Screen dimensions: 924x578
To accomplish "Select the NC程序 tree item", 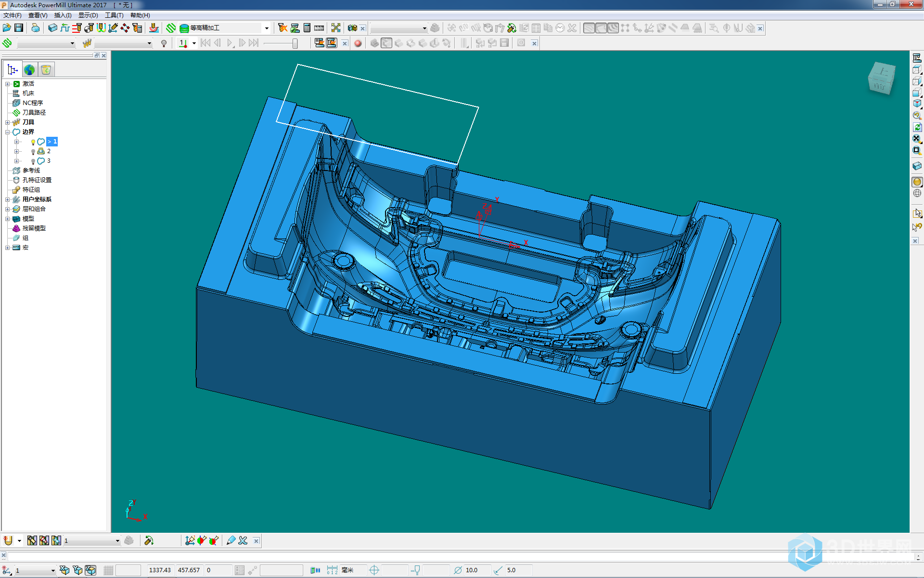I will pos(33,103).
